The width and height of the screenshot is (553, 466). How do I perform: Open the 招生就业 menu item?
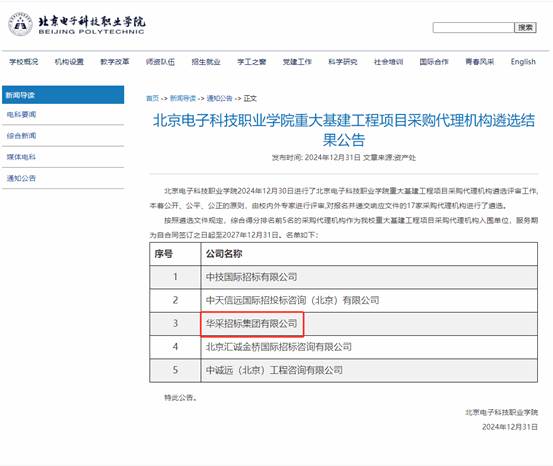206,62
